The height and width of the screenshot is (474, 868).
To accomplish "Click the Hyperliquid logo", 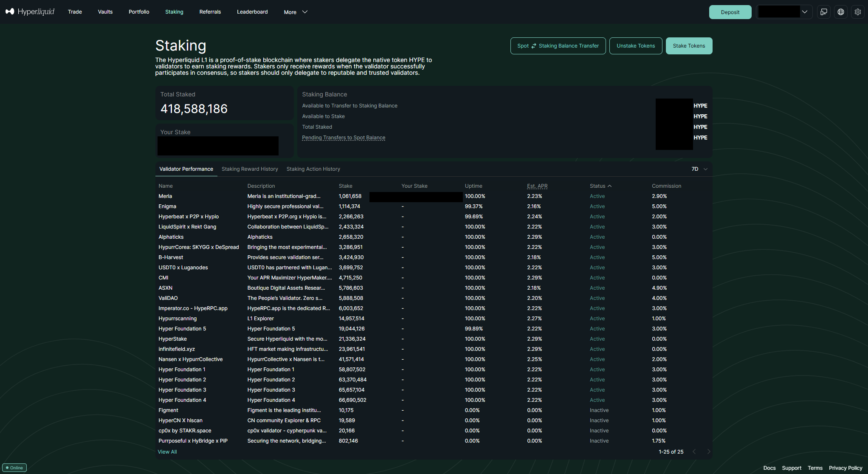I will pos(30,12).
